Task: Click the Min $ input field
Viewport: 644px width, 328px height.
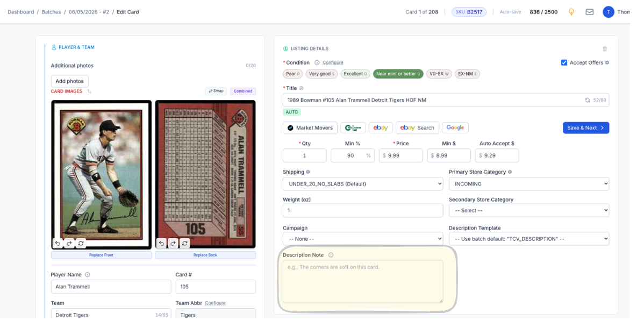Action: [449, 156]
